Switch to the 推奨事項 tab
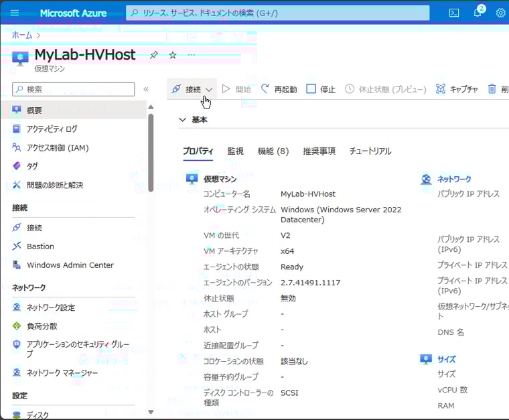The width and height of the screenshot is (509, 420). (x=319, y=151)
